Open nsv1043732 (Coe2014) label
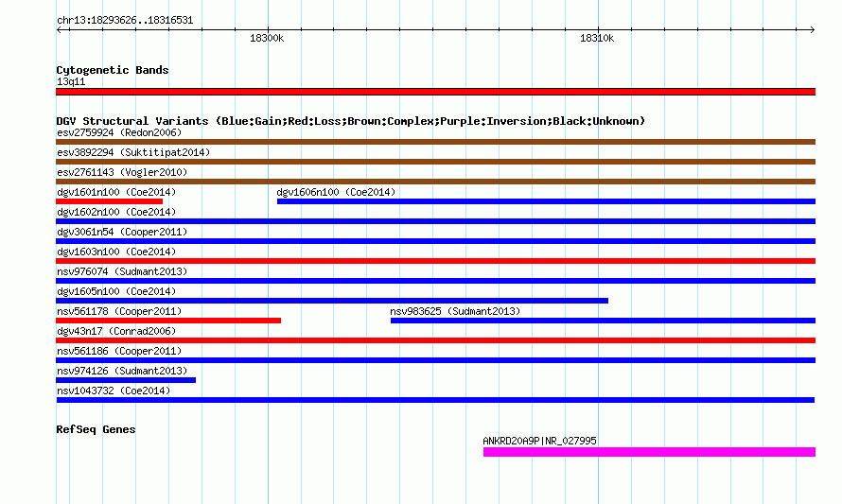Image resolution: width=842 pixels, height=504 pixels. point(114,391)
